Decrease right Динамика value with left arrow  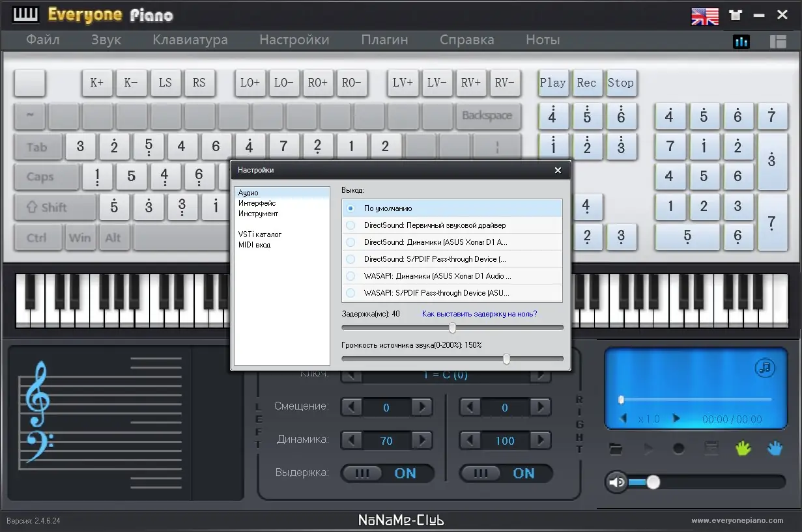(x=470, y=441)
